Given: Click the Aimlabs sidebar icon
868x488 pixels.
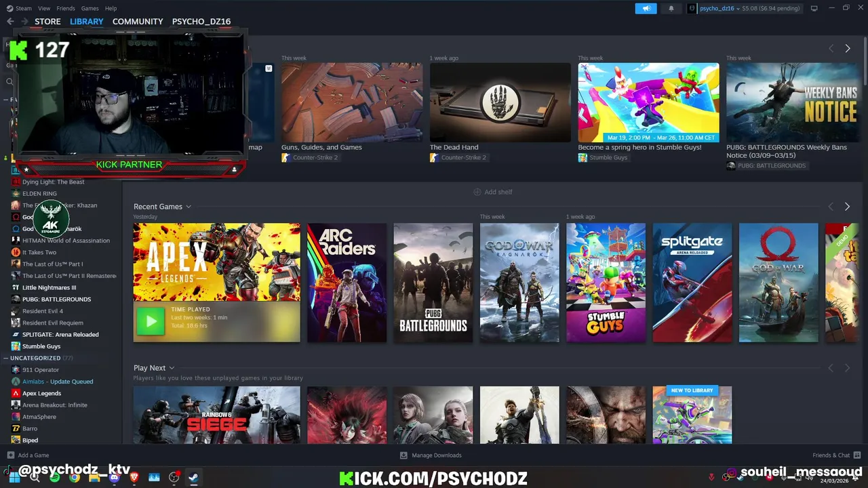Looking at the screenshot, I should point(16,382).
